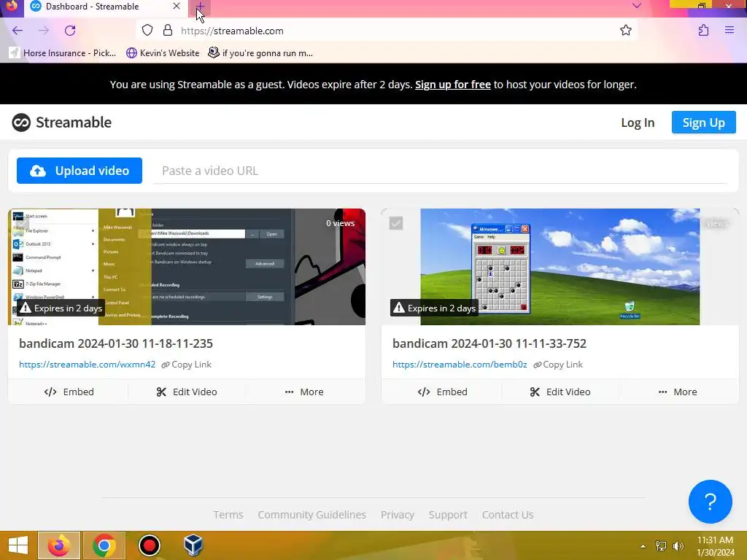Click the taskbar clock showing 11:31 AM
Screen dimensions: 747x560
(x=715, y=546)
